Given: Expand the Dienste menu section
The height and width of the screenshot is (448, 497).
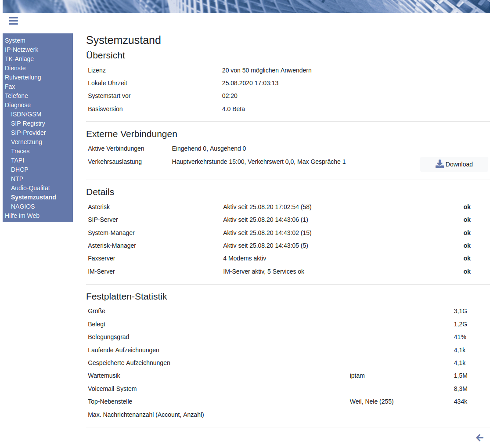Looking at the screenshot, I should click(x=15, y=68).
